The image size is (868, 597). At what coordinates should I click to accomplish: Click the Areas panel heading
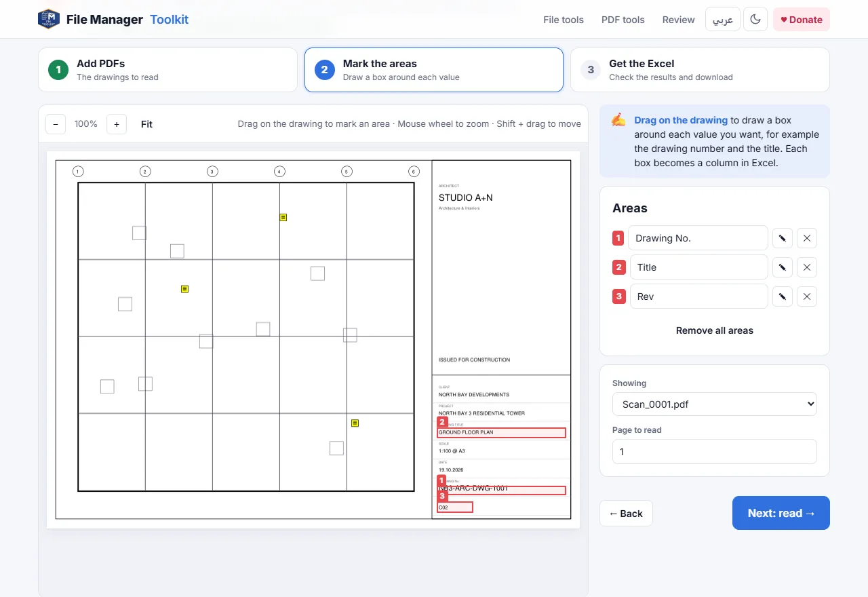coord(630,208)
